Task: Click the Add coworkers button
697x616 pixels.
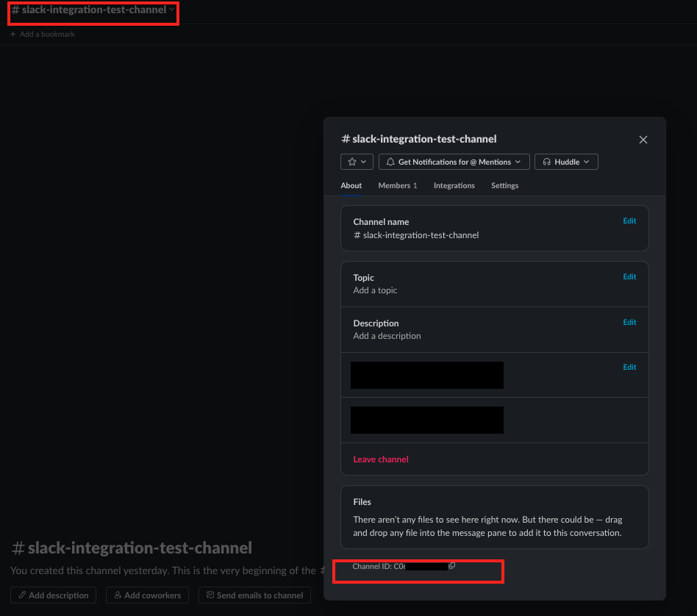Action: click(x=147, y=595)
